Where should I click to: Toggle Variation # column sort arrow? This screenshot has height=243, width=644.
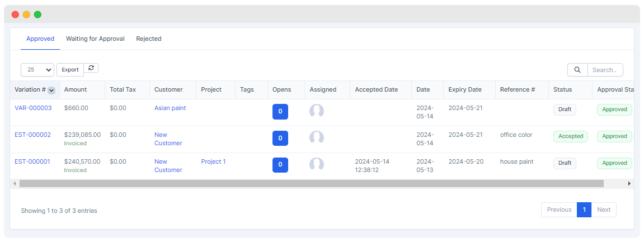(x=51, y=90)
